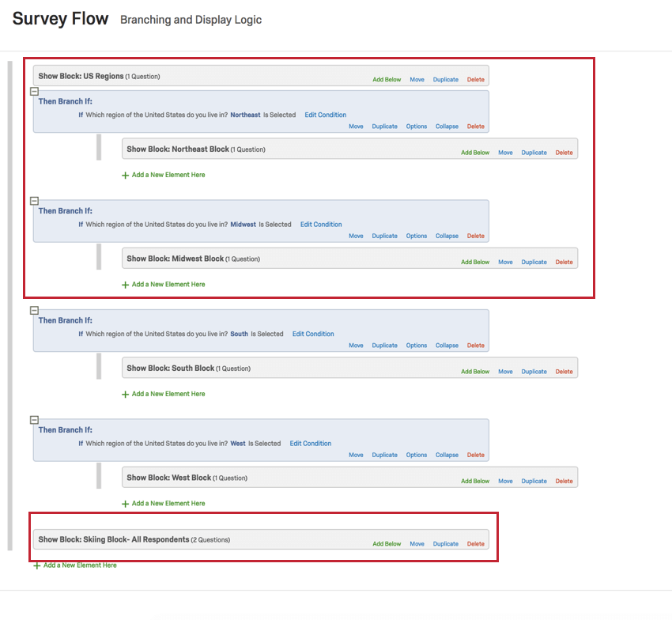
Task: Duplicate the Skiing Block element
Action: point(446,543)
